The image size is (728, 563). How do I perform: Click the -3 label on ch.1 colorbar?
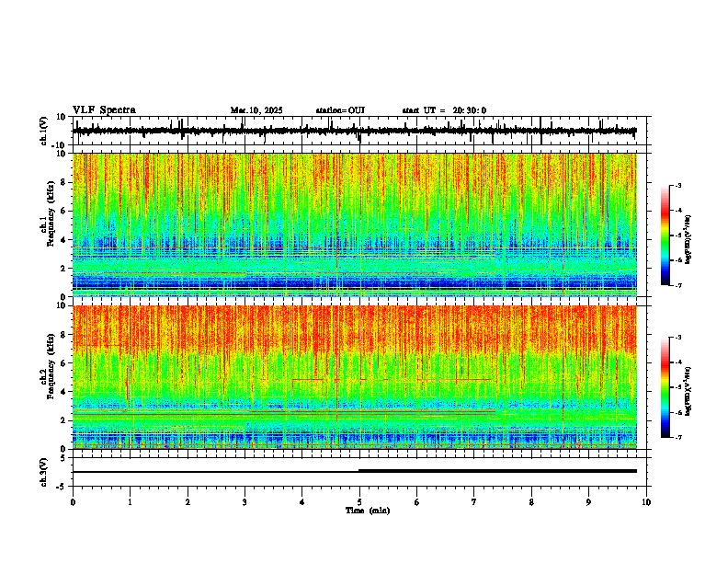click(x=678, y=185)
